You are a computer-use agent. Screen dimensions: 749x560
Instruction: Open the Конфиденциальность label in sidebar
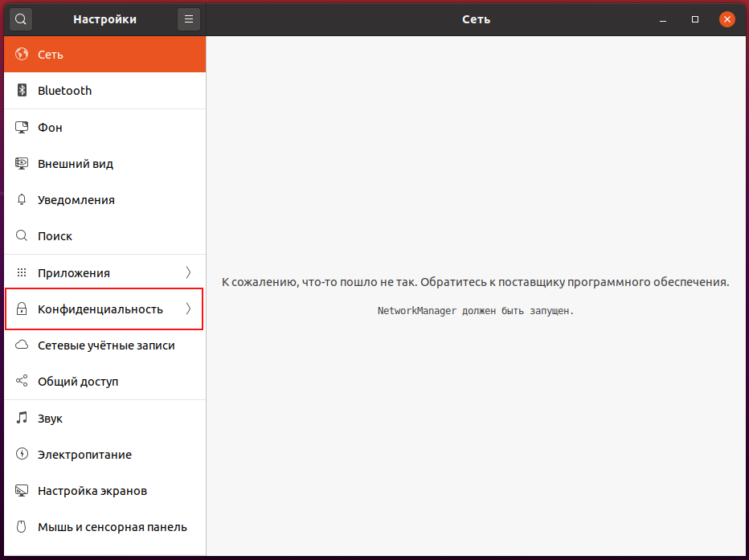point(100,309)
